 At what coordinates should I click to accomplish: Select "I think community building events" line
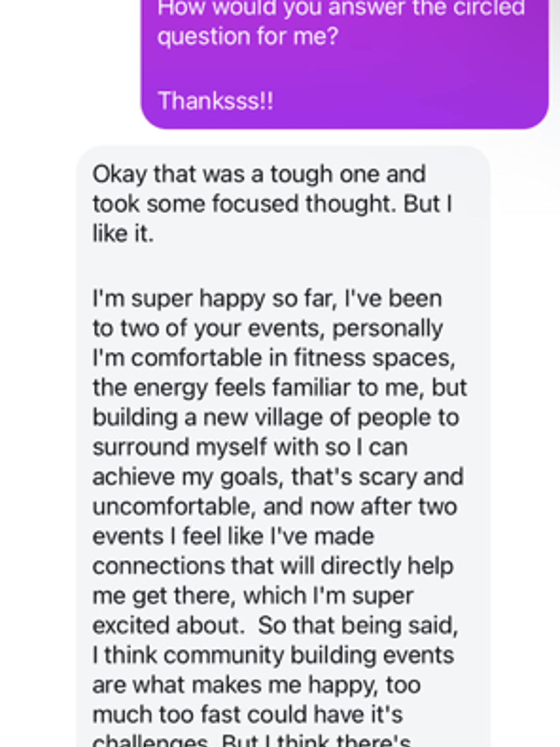click(273, 655)
